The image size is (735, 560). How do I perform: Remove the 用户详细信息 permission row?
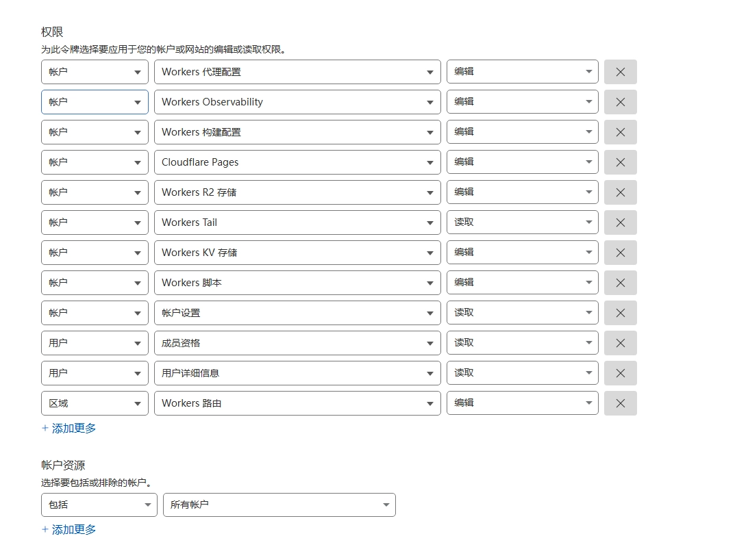point(620,373)
